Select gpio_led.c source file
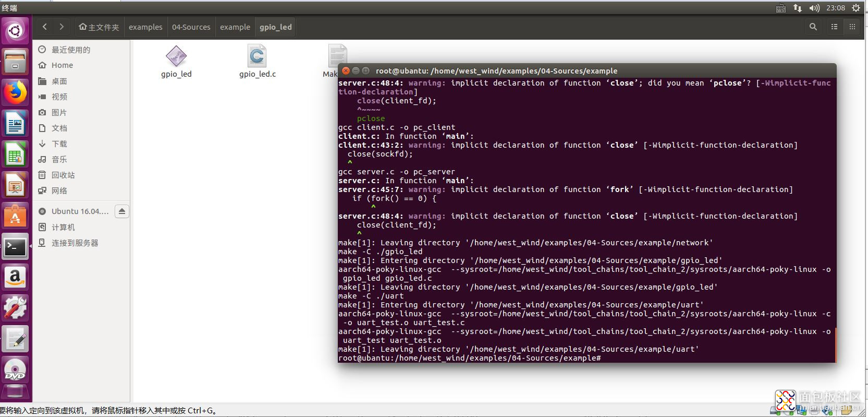 (x=258, y=62)
